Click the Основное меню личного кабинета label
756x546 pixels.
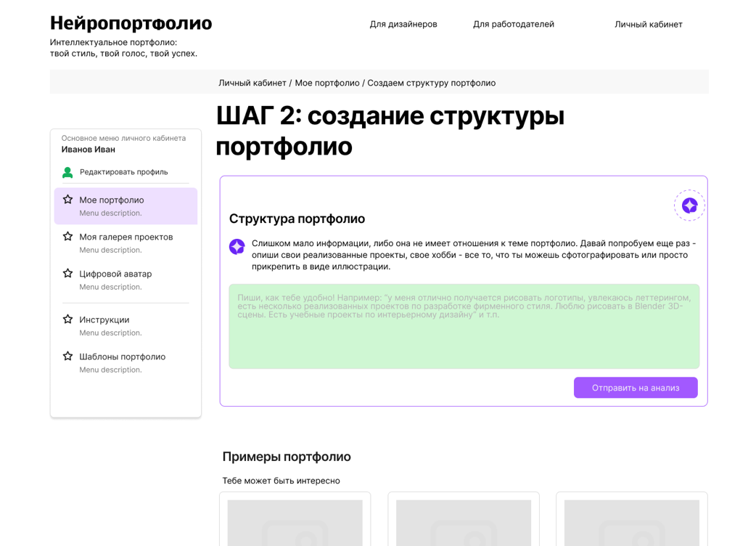(x=123, y=138)
